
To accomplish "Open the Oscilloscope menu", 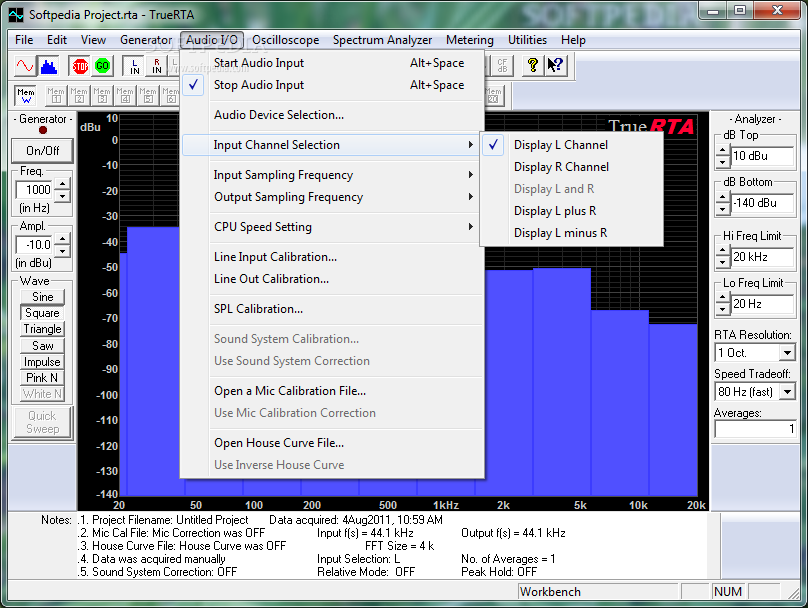I will (285, 40).
